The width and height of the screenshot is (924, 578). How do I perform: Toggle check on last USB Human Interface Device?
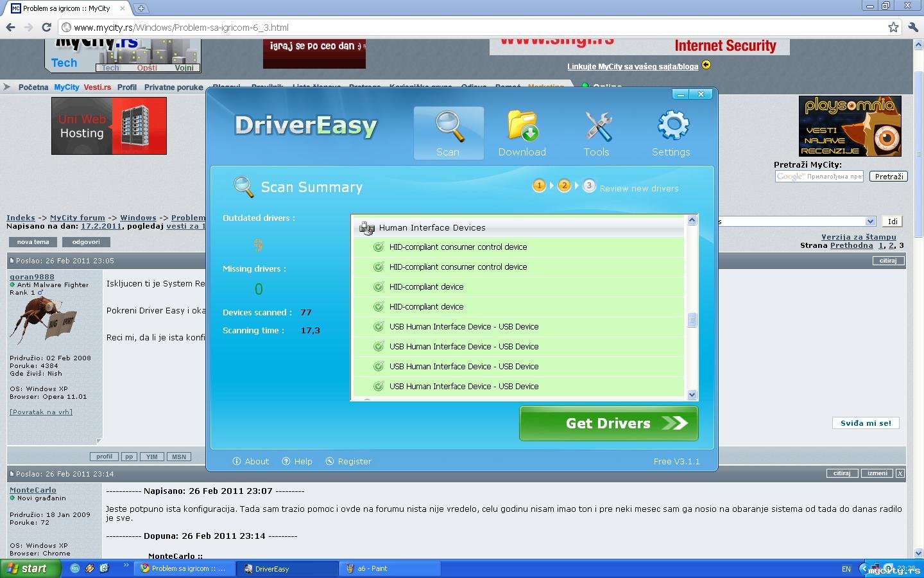(379, 386)
